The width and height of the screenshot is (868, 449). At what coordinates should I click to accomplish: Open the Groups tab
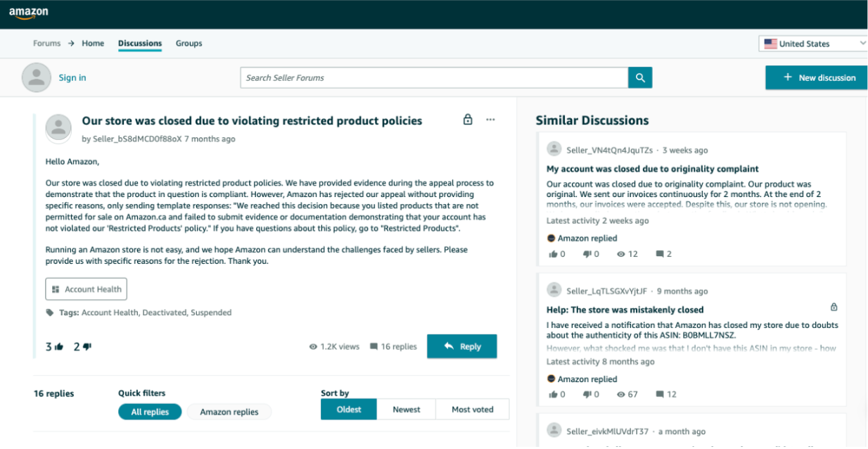(x=189, y=44)
